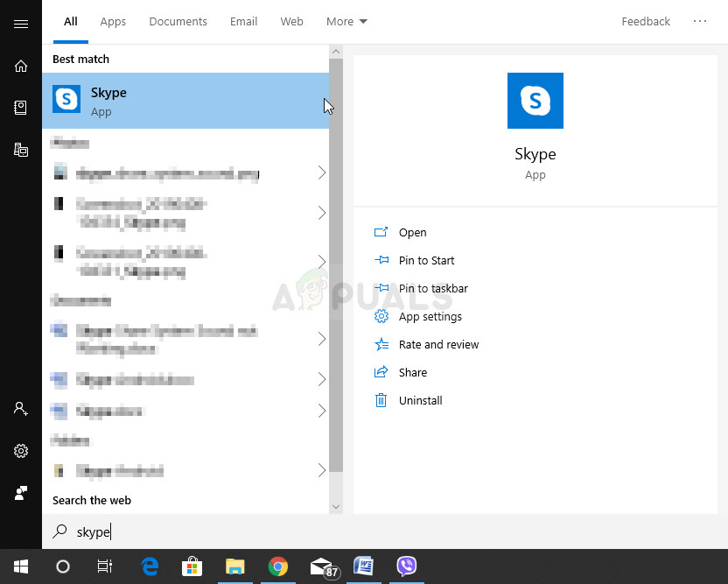Open the ellipsis options menu
Screen dimensions: 728x584
699,21
